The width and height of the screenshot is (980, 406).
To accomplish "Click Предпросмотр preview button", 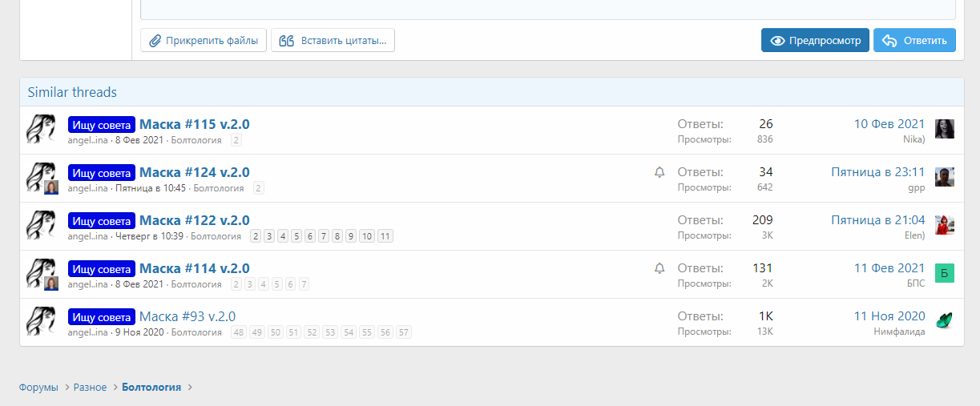I will coord(815,40).
